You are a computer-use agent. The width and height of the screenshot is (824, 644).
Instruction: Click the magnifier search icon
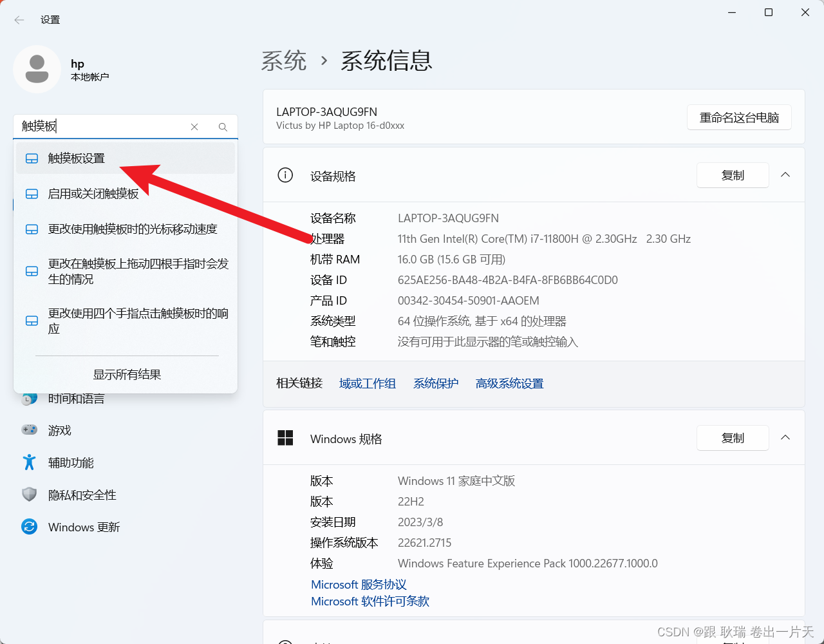click(223, 127)
